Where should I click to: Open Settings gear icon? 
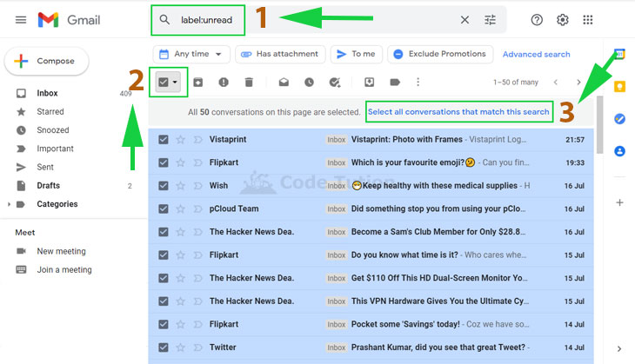pyautogui.click(x=563, y=20)
